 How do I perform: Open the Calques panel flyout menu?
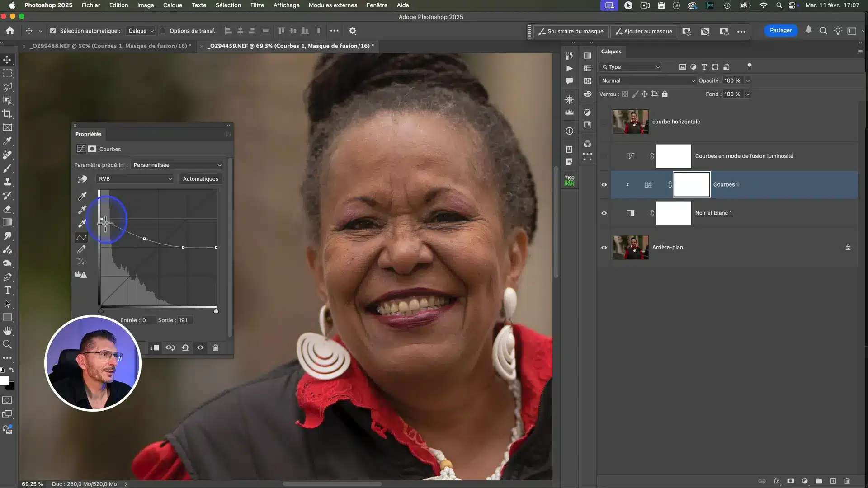[860, 52]
